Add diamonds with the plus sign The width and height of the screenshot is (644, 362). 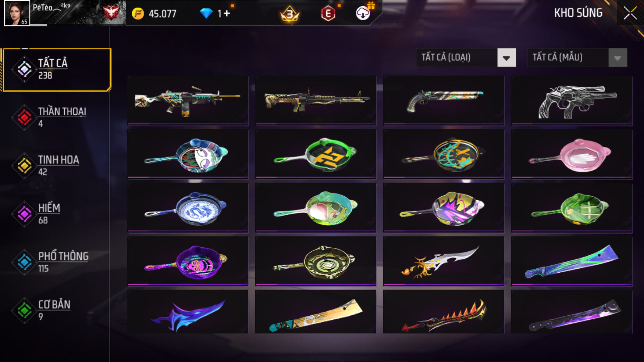227,14
